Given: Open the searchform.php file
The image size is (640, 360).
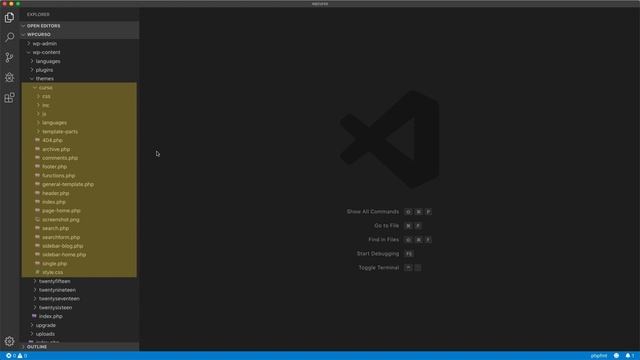Looking at the screenshot, I should (x=80, y=237).
